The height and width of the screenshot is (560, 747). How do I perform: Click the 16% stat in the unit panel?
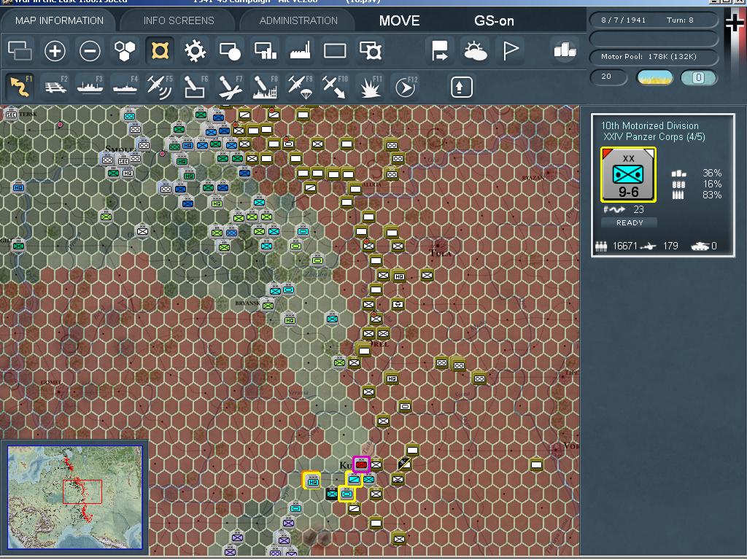point(712,184)
